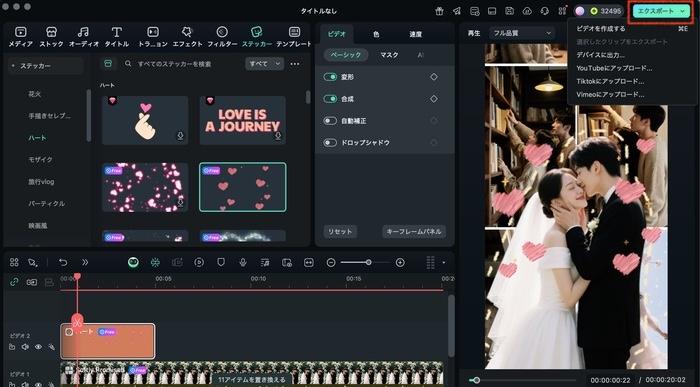Toggle the 変形 switch

[x=330, y=77]
